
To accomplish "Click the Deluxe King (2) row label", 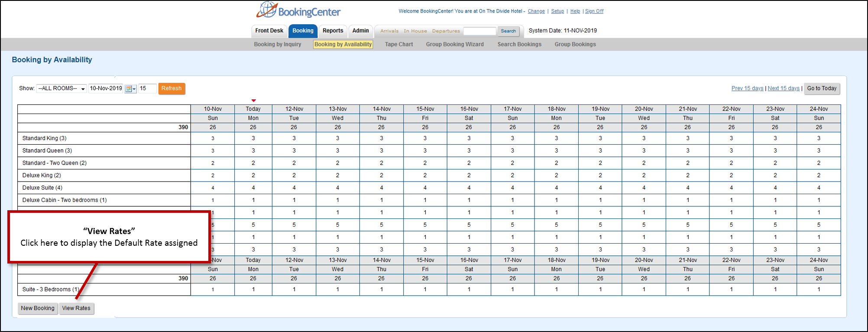I will click(42, 175).
